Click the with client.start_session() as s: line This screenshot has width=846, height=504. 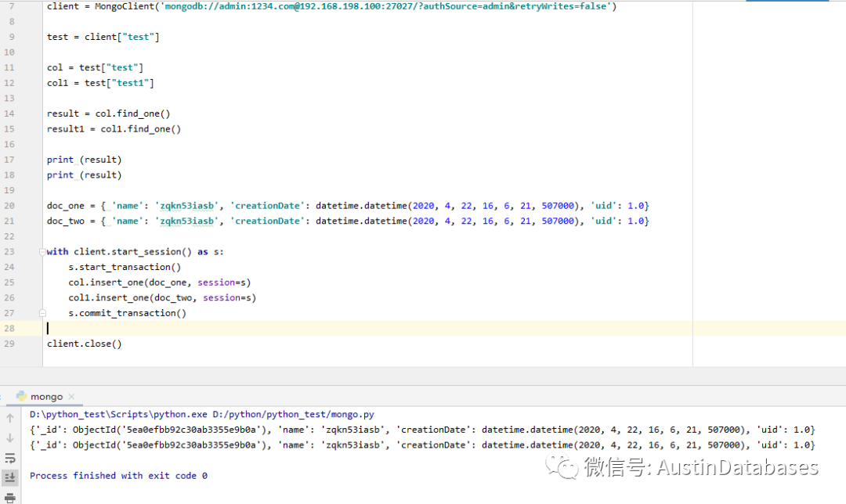[135, 252]
